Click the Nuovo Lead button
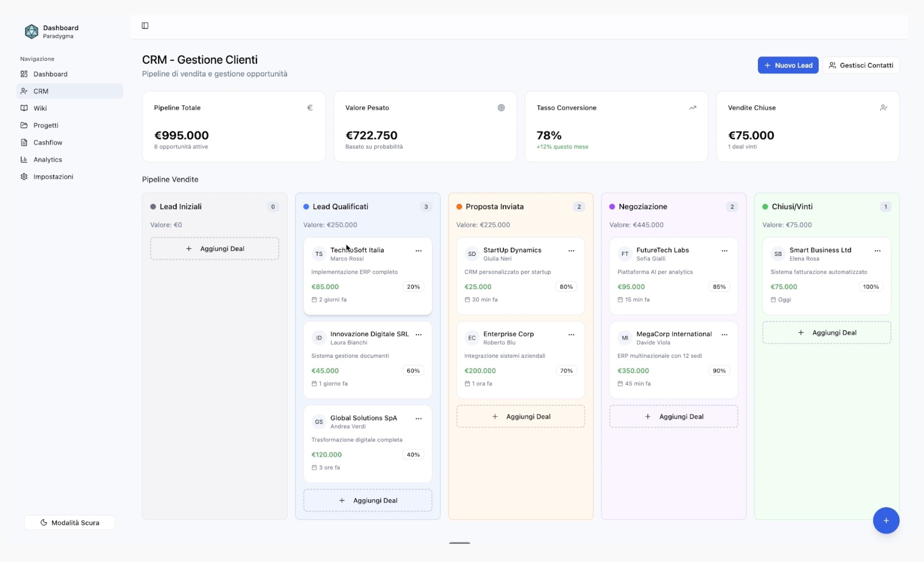This screenshot has height=562, width=924. point(788,65)
